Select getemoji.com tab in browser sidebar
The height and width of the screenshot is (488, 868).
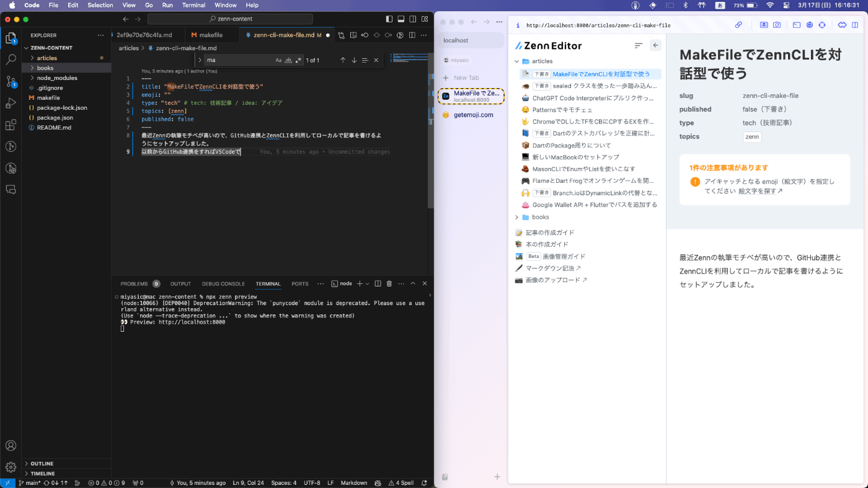click(471, 115)
